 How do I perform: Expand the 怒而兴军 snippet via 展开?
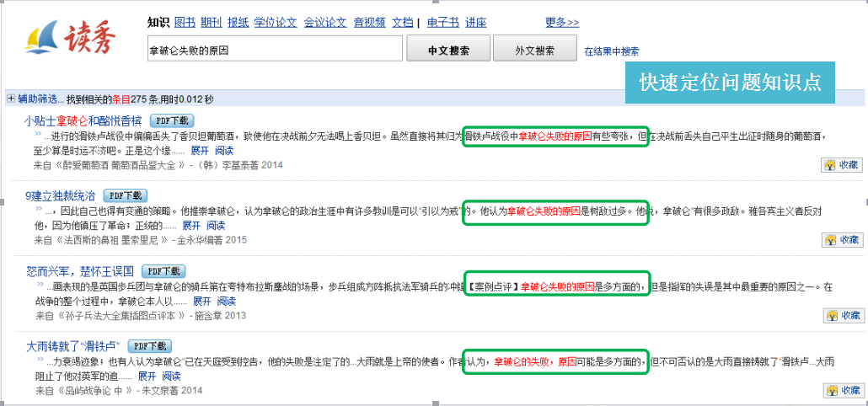(x=202, y=302)
